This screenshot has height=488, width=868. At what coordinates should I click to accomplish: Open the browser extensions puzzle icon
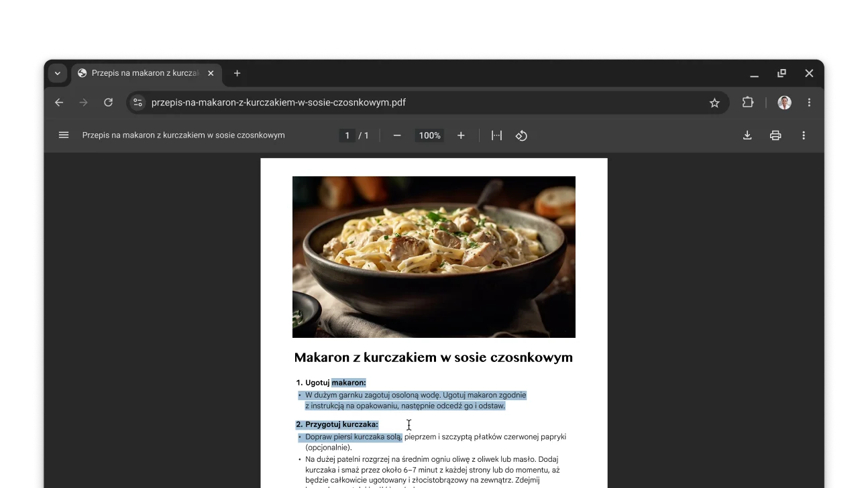point(747,102)
